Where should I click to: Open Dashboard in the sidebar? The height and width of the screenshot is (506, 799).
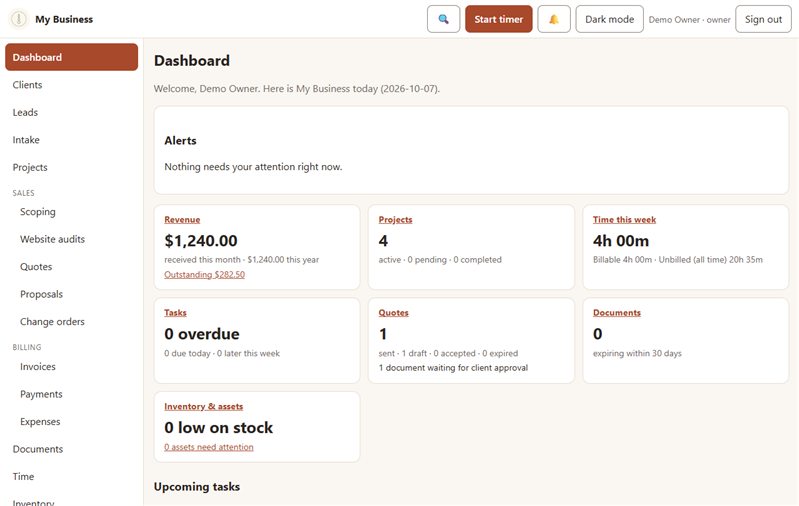(71, 57)
